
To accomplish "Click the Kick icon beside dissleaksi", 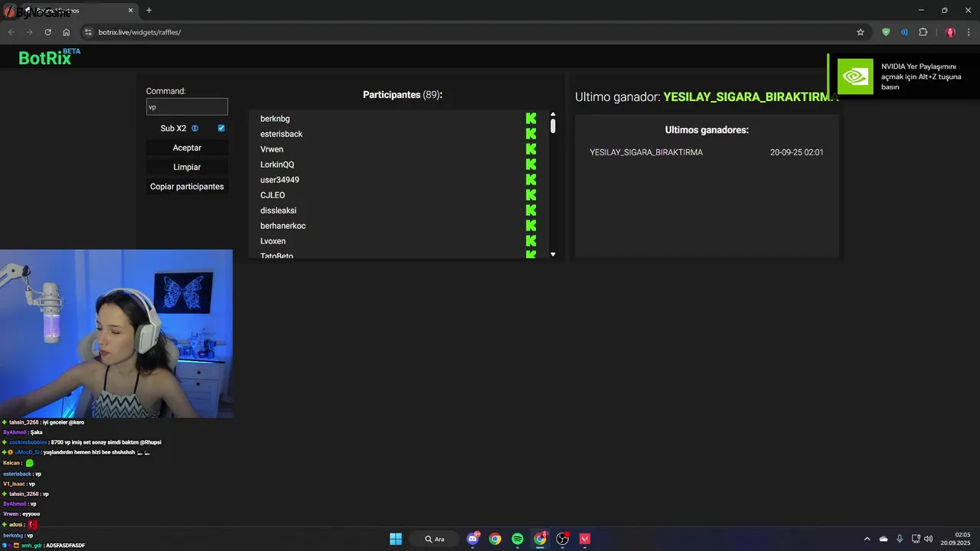I will click(x=531, y=210).
